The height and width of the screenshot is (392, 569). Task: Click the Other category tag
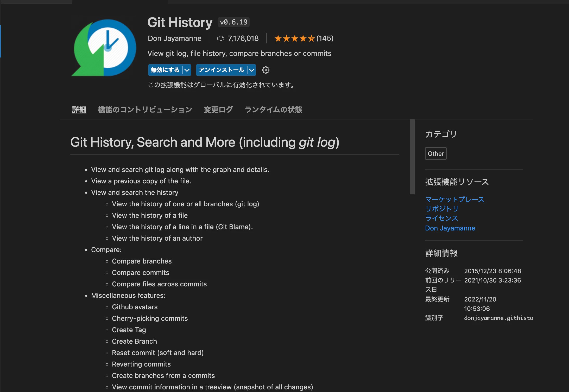click(436, 153)
